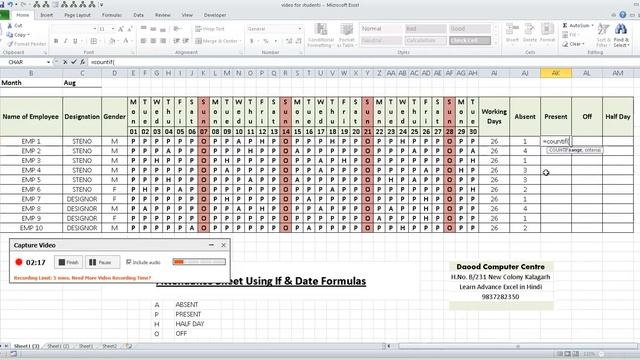Decrease font size with the small A icon
Viewport: 640px width, 360px height.
pos(130,29)
